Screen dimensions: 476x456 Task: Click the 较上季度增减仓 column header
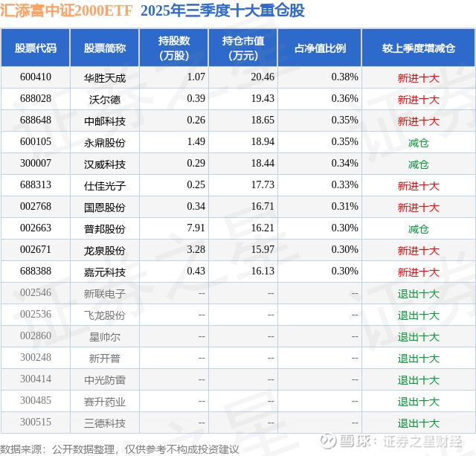[419, 48]
